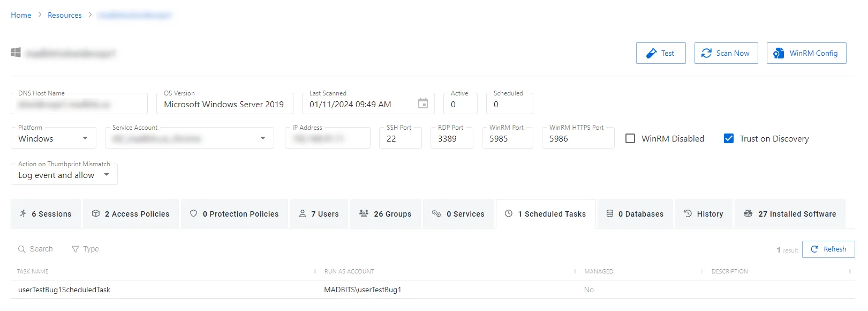Click the refresh arrows icon on Scan Now
Screen dimensions: 868x311
706,53
